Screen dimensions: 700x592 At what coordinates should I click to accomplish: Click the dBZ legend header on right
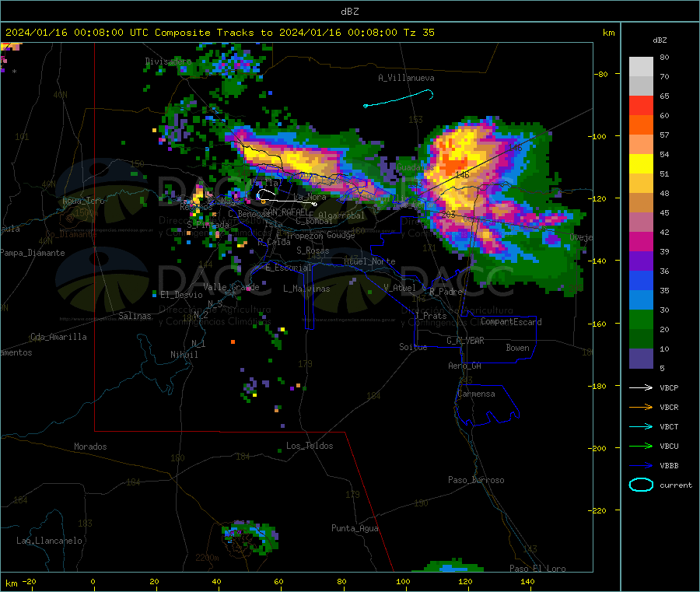pyautogui.click(x=660, y=40)
